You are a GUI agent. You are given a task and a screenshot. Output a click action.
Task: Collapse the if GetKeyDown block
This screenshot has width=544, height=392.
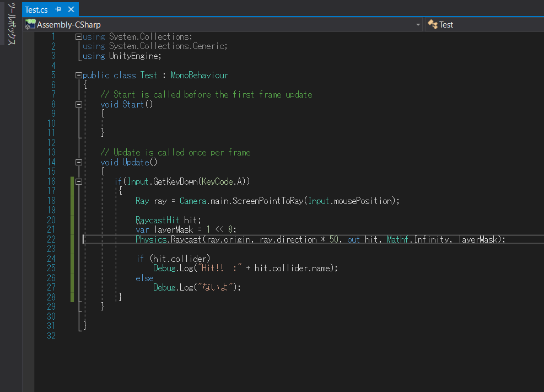79,181
